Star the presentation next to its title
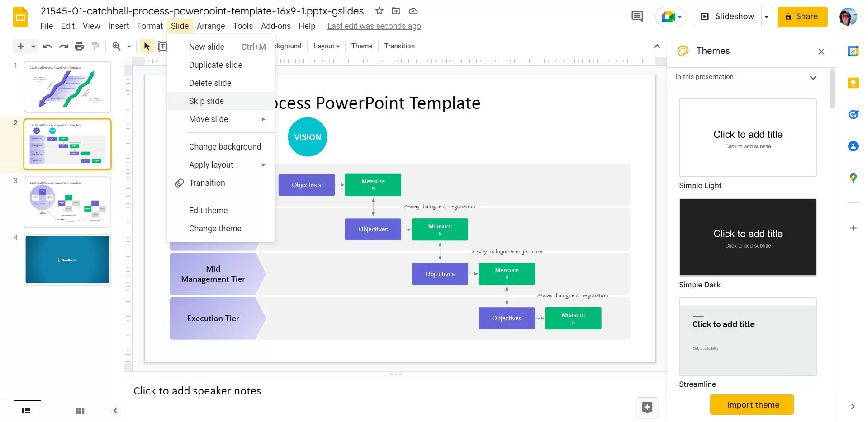 pyautogui.click(x=379, y=11)
